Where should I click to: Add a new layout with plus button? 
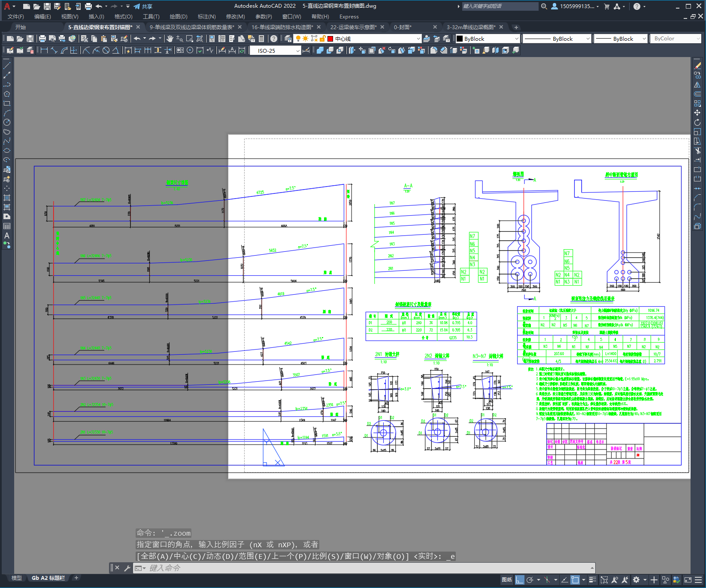coord(76,578)
